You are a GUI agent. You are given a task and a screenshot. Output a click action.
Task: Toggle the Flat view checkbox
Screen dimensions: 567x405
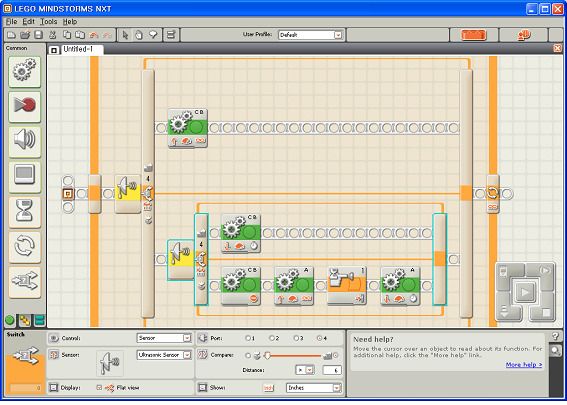(x=99, y=388)
